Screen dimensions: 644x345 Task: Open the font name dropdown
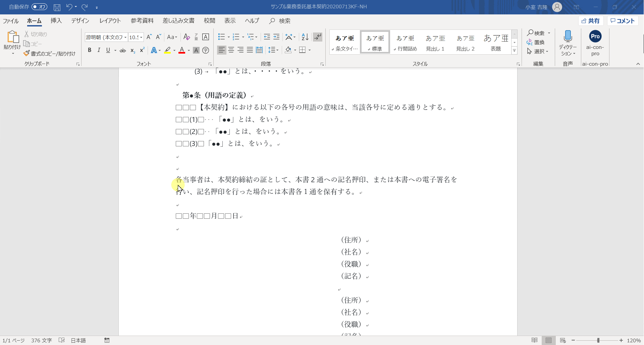[x=125, y=37]
